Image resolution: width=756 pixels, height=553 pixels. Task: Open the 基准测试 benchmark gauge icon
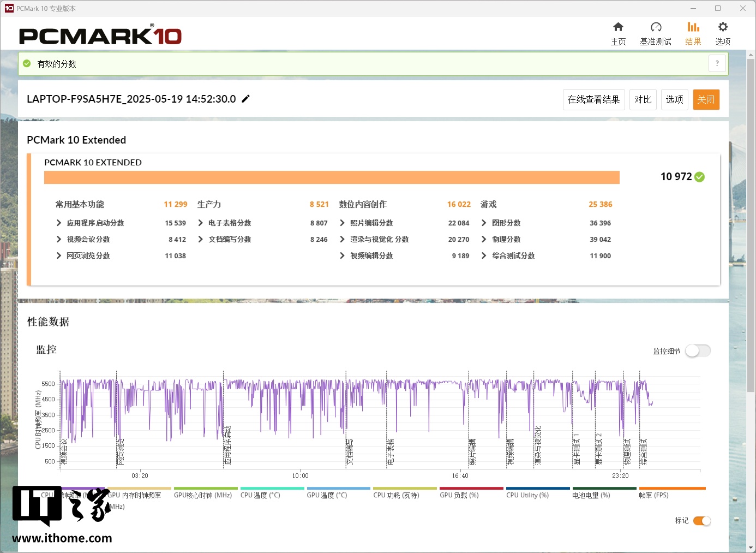[x=656, y=27]
